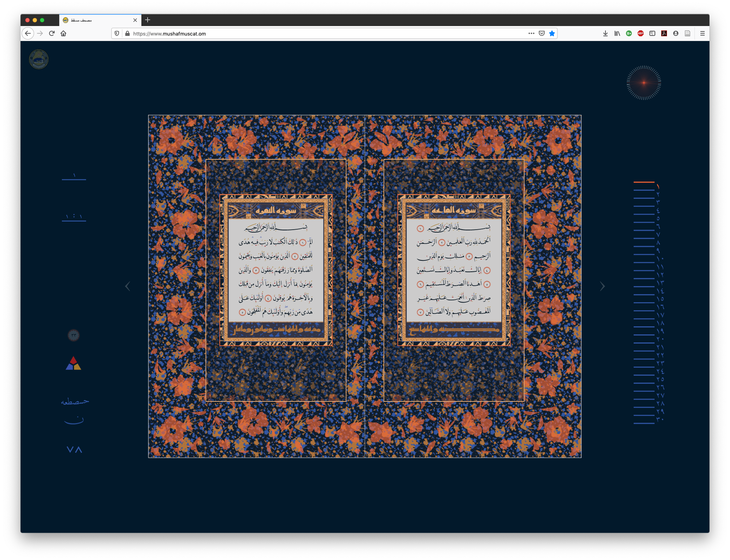Click the tricolor triangle theme icon
The width and height of the screenshot is (730, 560).
click(73, 363)
